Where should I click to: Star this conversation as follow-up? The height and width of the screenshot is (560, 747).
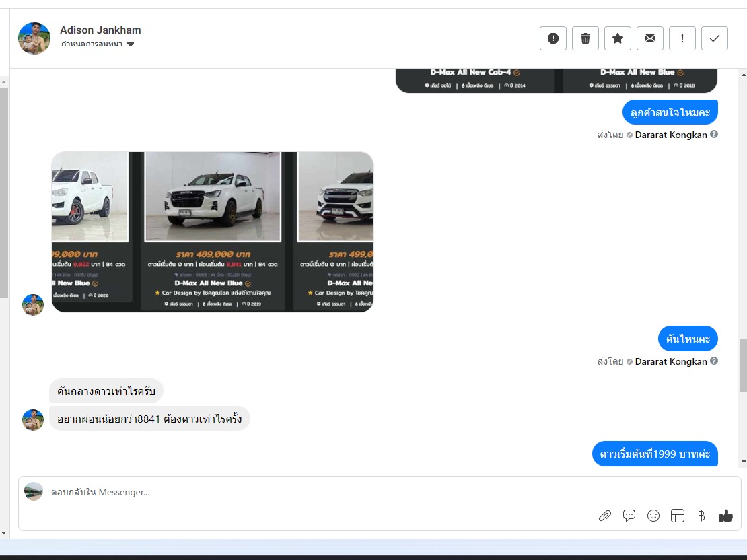pyautogui.click(x=617, y=38)
